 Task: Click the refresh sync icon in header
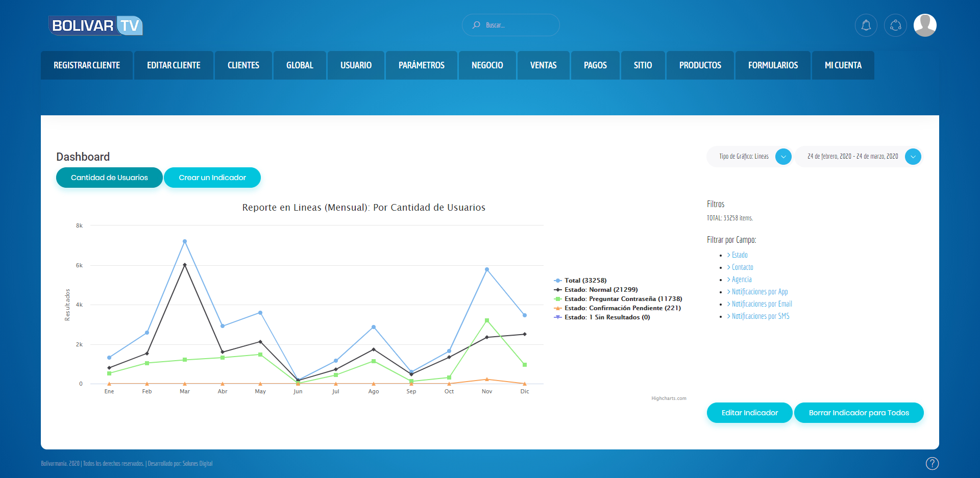pos(895,25)
